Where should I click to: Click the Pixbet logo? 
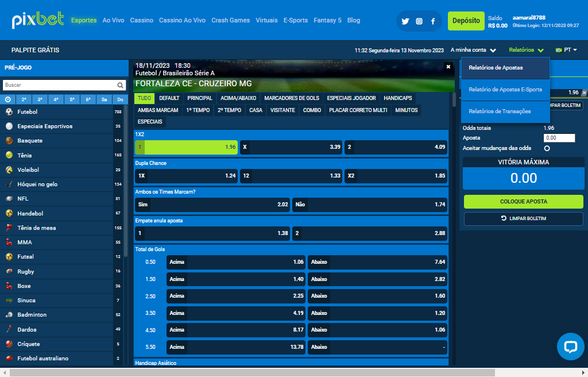pyautogui.click(x=38, y=20)
